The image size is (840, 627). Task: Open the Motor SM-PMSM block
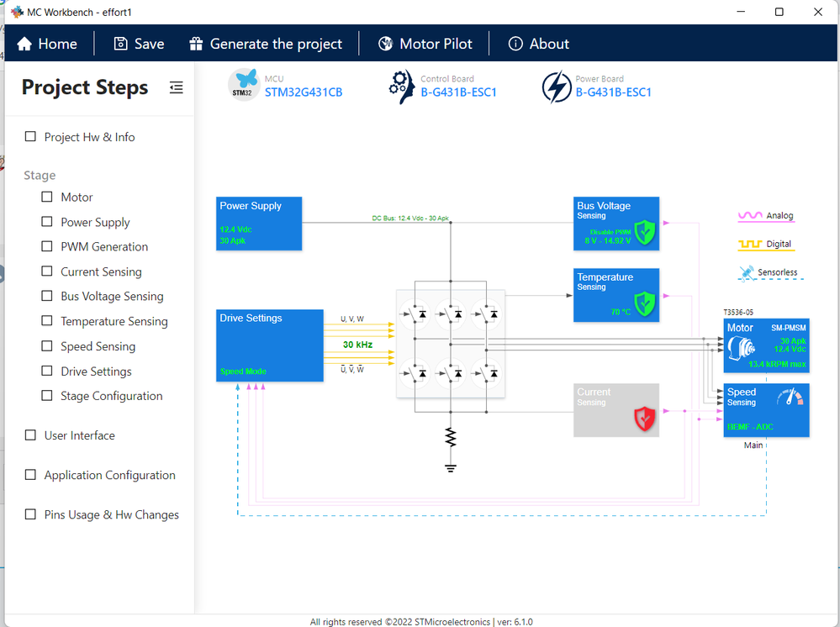click(767, 345)
